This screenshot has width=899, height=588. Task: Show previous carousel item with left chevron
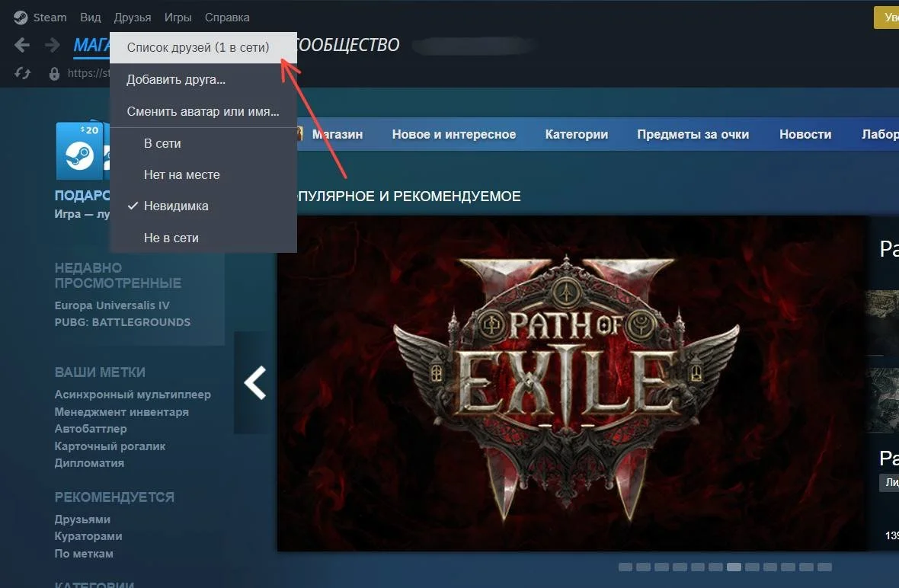point(255,382)
